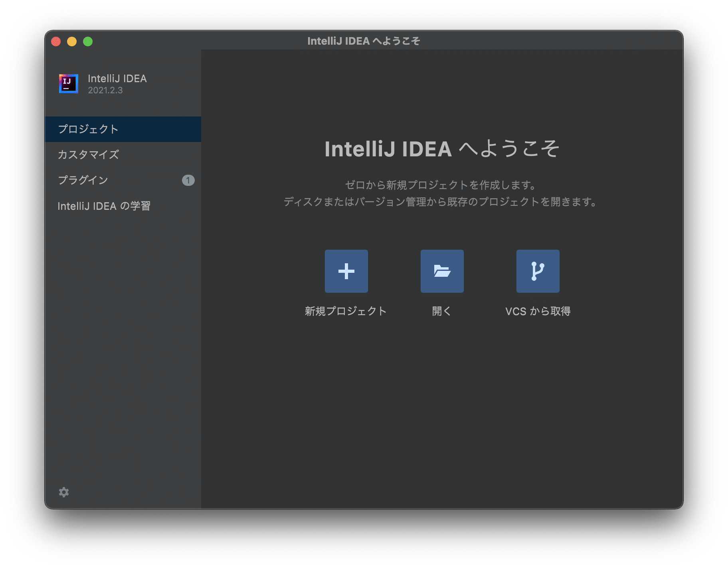Click the IntelliJ IDEA logo icon
The image size is (728, 568).
pos(69,83)
